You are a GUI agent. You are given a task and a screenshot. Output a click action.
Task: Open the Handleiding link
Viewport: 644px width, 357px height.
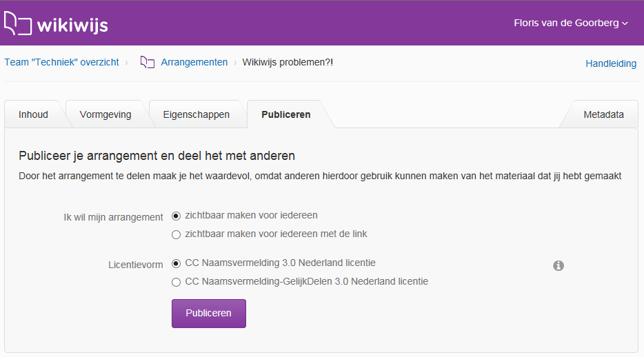pyautogui.click(x=611, y=63)
